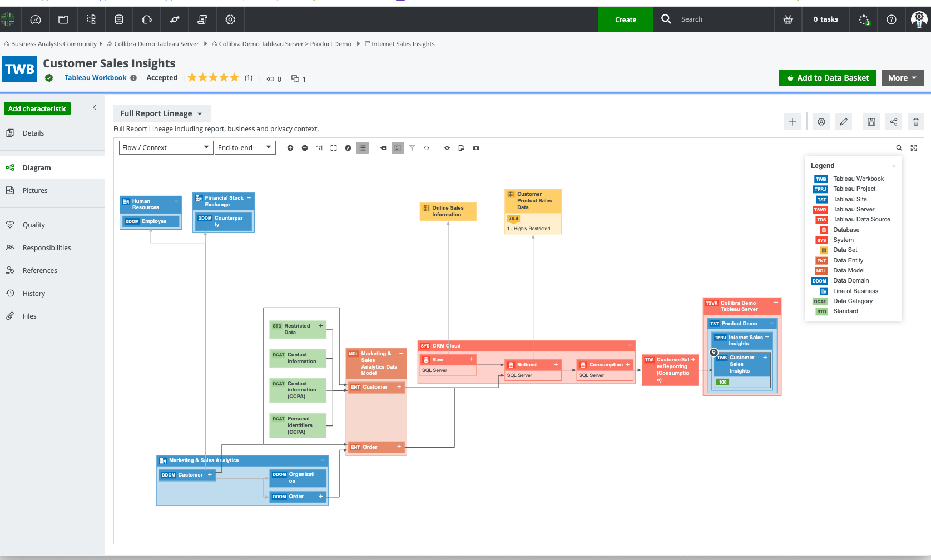Zoom out the diagram with minus icon

(x=305, y=148)
